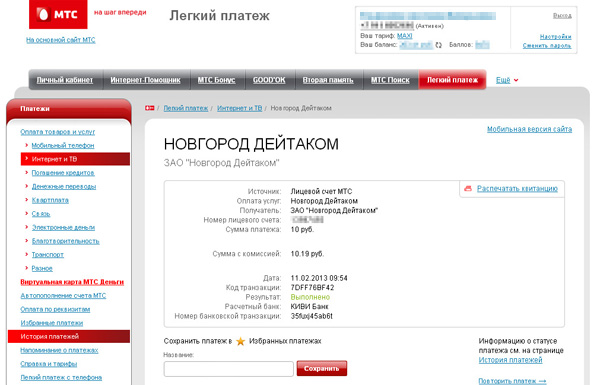Click the НОВГОРОД ДЕЙТАКОМ heading
The height and width of the screenshot is (385, 600).
(251, 144)
